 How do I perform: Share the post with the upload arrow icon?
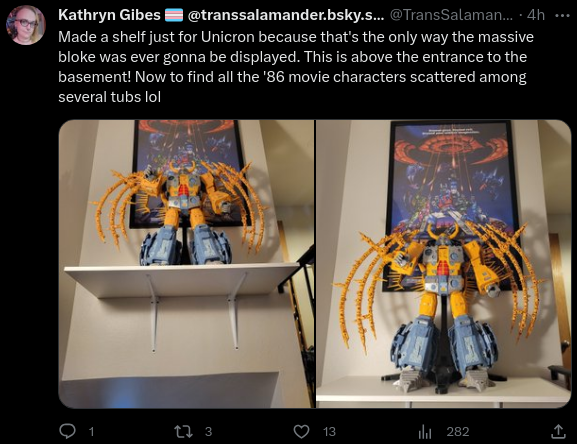[x=558, y=431]
